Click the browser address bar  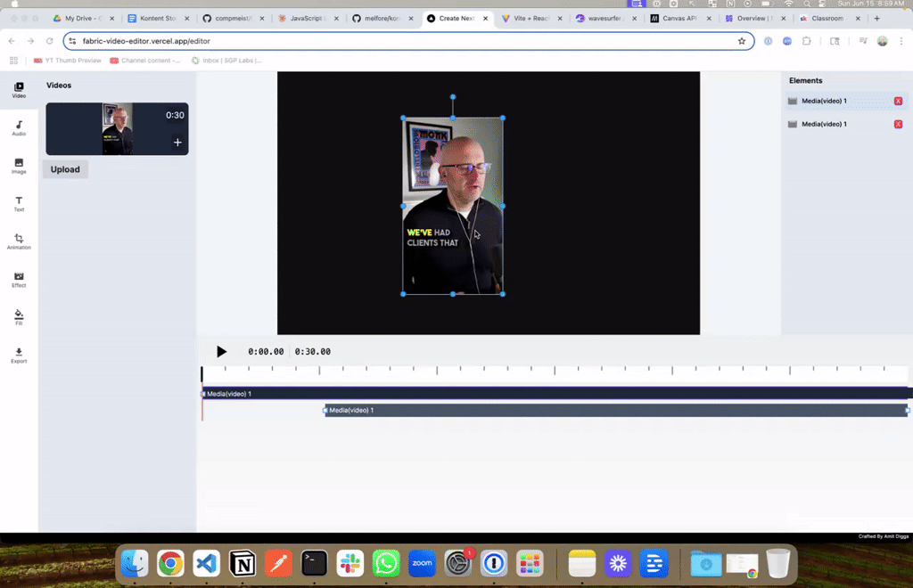(407, 41)
